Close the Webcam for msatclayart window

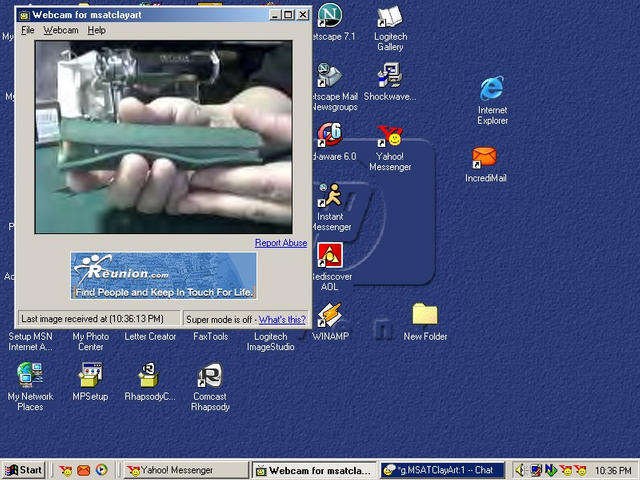303,15
